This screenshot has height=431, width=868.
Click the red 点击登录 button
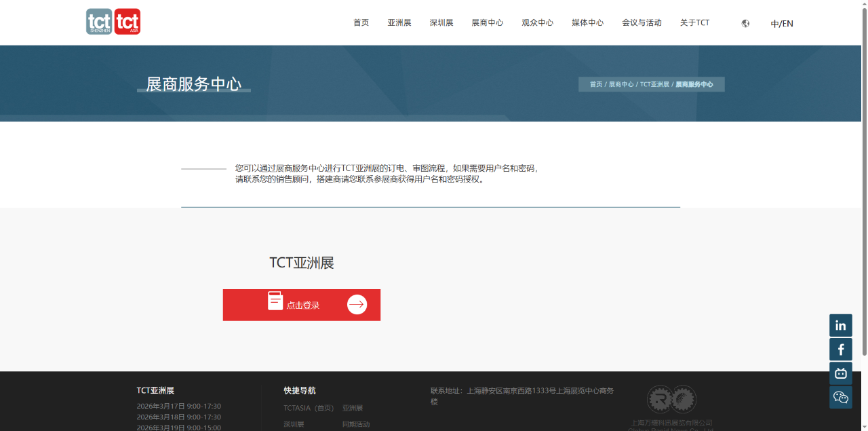pos(301,305)
